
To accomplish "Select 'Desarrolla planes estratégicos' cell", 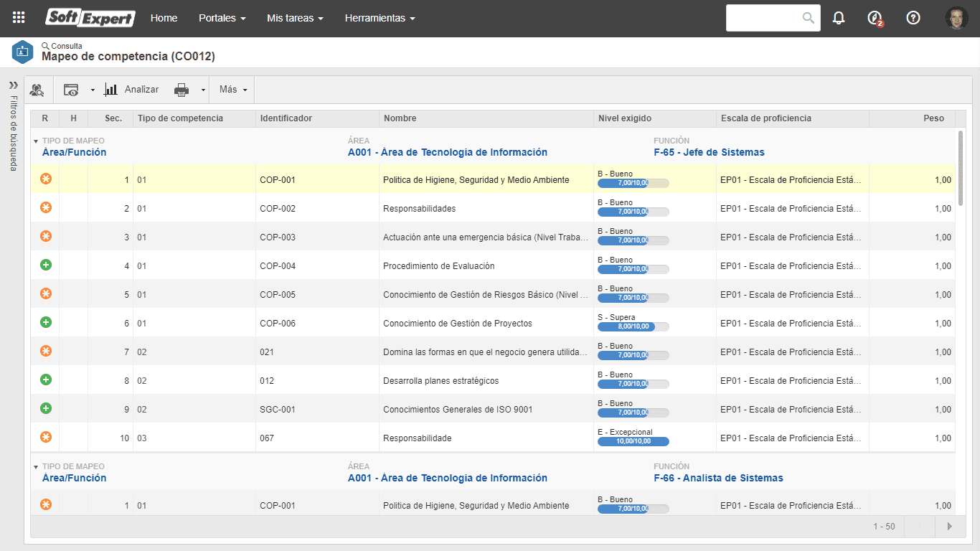I will (x=486, y=381).
